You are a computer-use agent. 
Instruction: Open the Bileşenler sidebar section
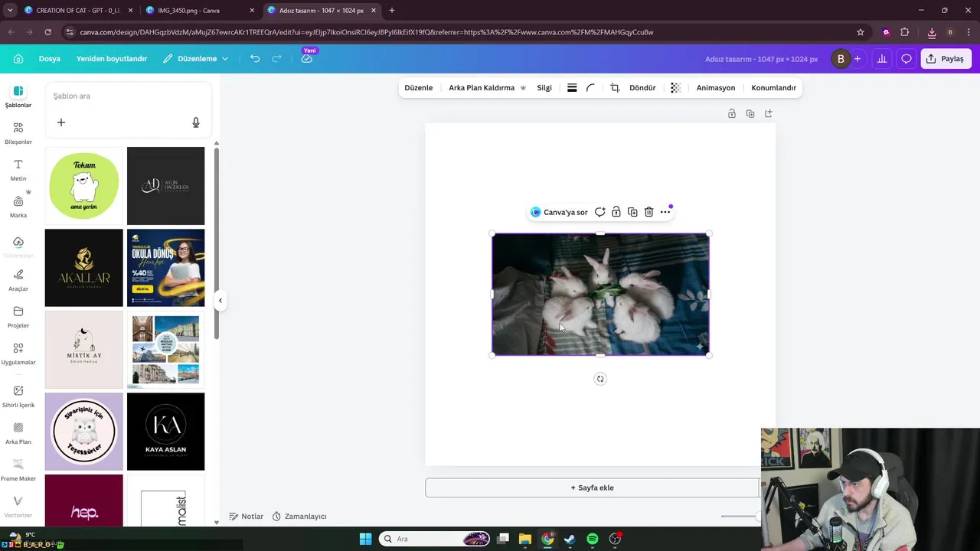tap(18, 133)
